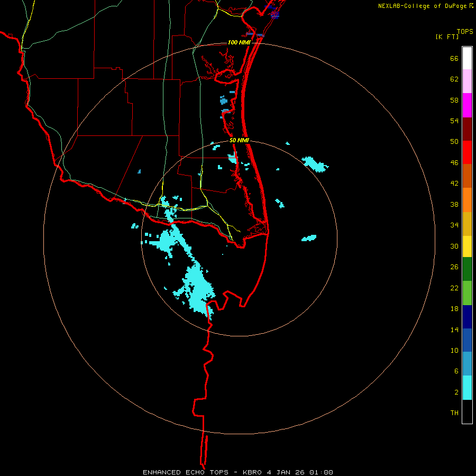The image size is (476, 476).
Task: Click the light blue 10 kft legend swatch
Action: (x=467, y=364)
